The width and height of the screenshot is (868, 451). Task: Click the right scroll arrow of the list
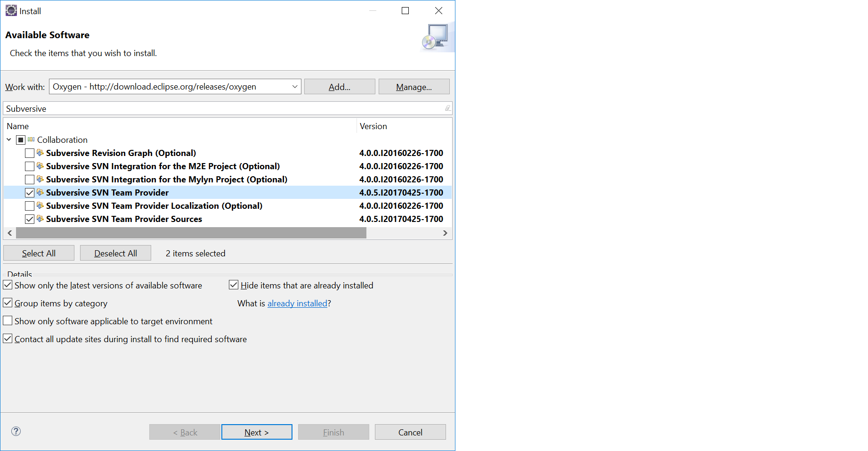[445, 233]
